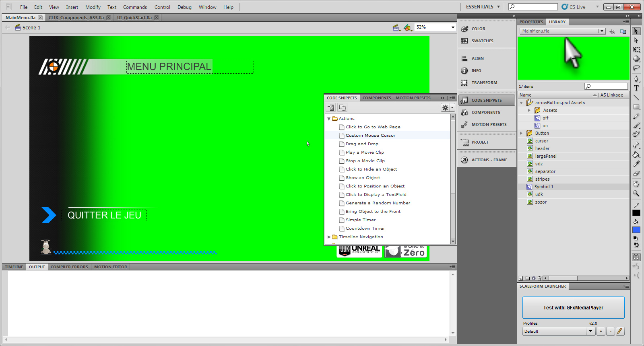
Task: Delete library item with trash icon
Action: coord(539,278)
